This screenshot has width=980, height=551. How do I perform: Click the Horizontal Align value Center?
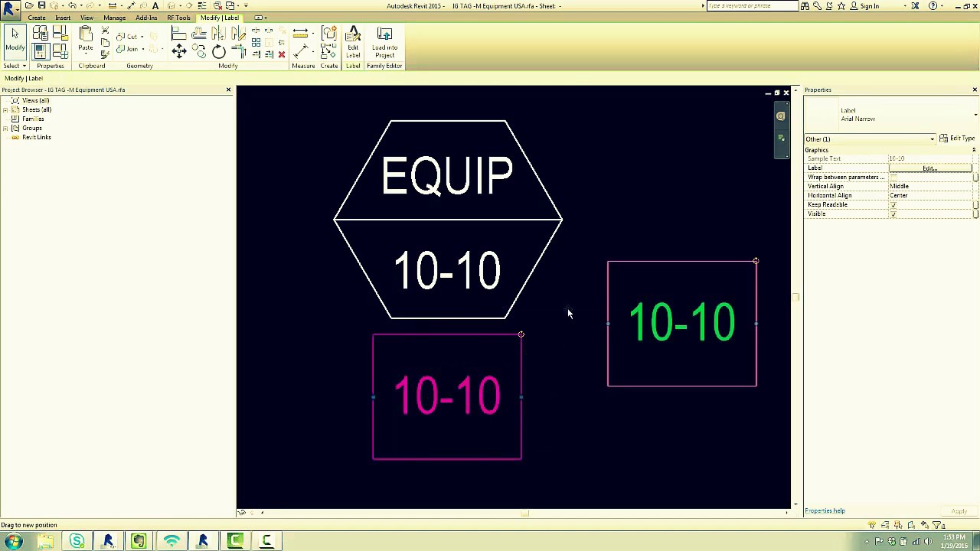tap(930, 196)
